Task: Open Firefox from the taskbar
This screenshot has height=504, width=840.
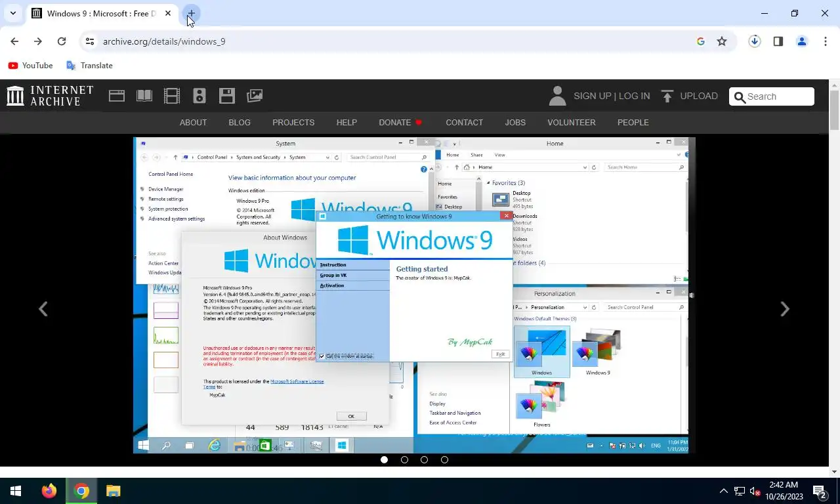Action: (49, 491)
